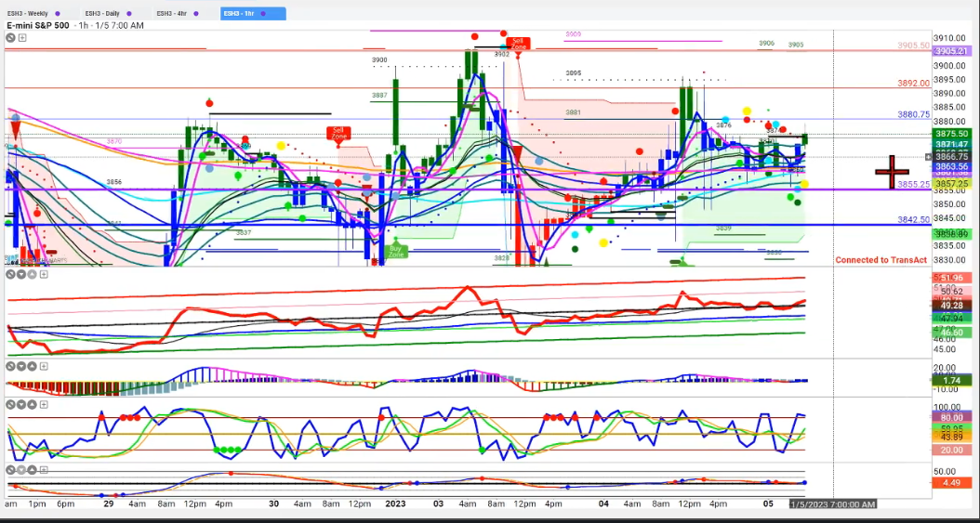Viewport: 980px width, 523px height.
Task: Click the E-mini S&P 500 chart title
Action: click(x=37, y=26)
